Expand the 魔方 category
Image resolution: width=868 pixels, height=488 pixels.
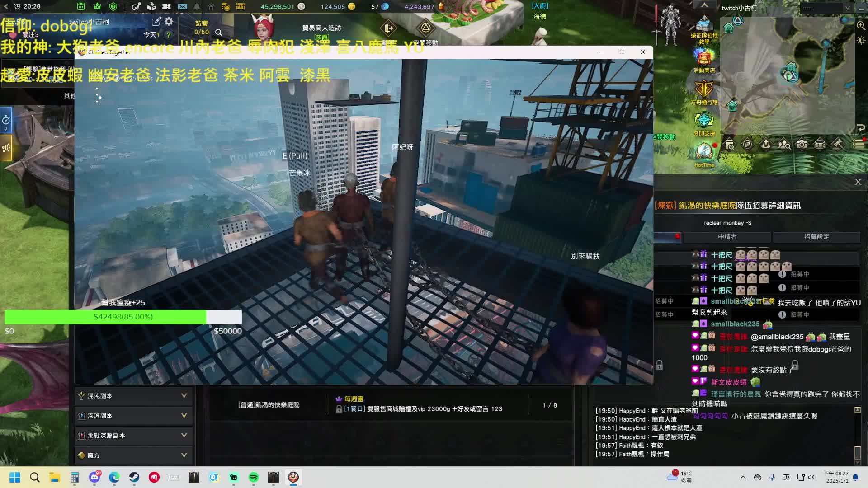click(134, 455)
